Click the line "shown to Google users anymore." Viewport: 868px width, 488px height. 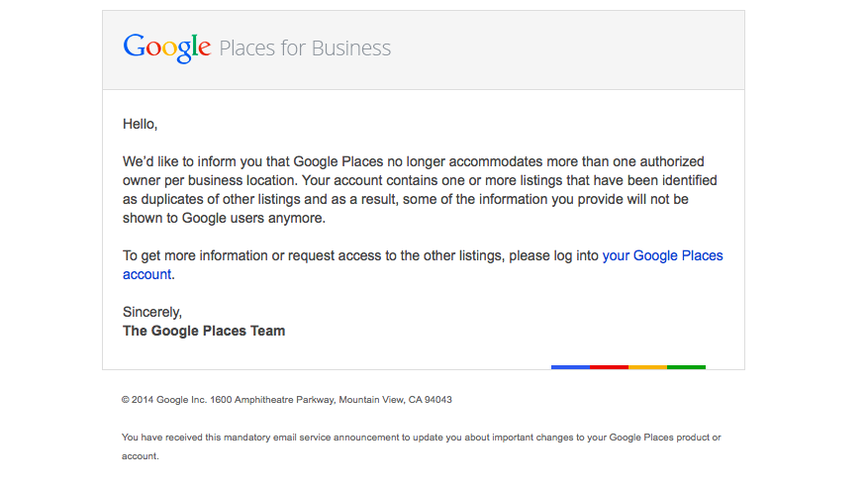pos(225,218)
